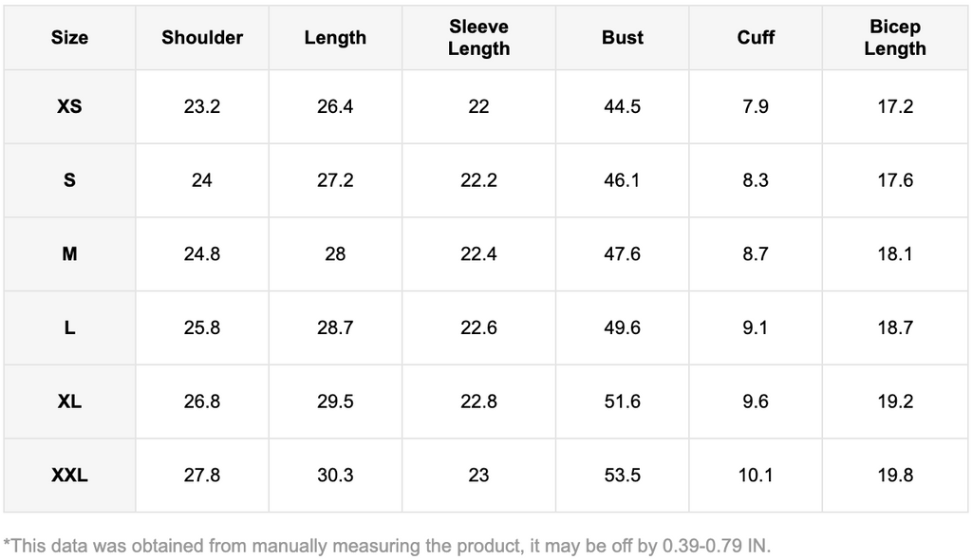
Task: Click the XXL bust value 53.5
Action: [622, 476]
